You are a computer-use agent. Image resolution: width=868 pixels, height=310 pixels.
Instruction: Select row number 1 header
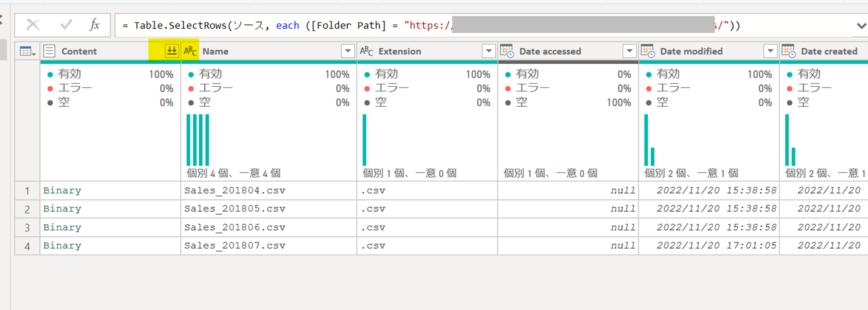pyautogui.click(x=27, y=190)
